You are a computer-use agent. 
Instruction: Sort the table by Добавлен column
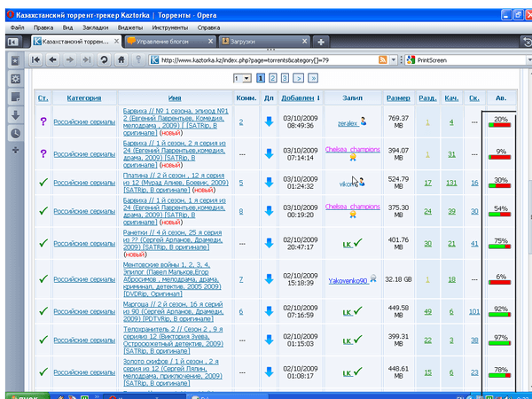coord(298,98)
